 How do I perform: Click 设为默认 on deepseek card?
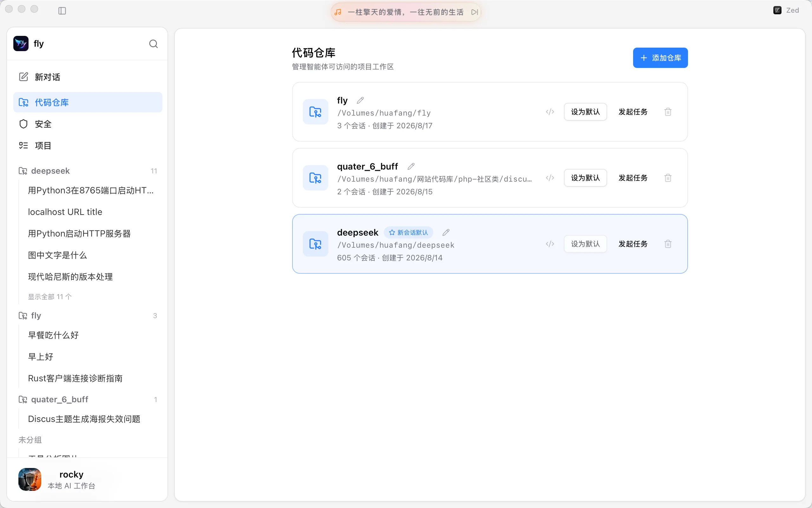point(586,244)
